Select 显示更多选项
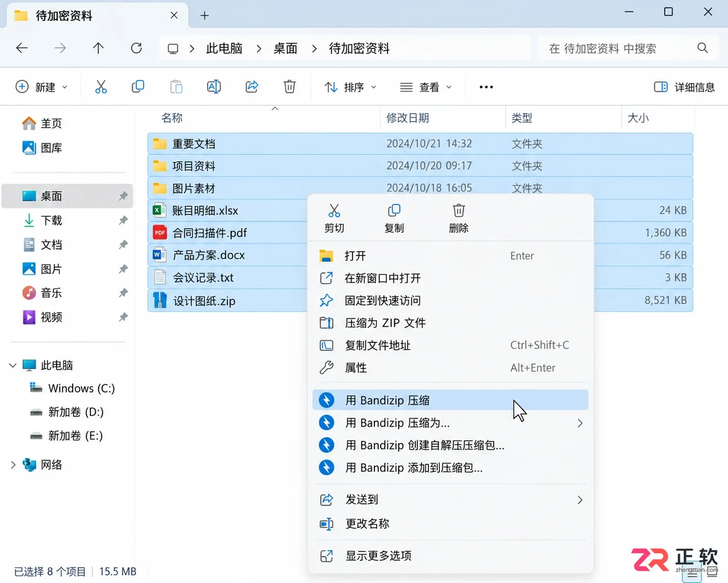728x583 pixels. 450,555
